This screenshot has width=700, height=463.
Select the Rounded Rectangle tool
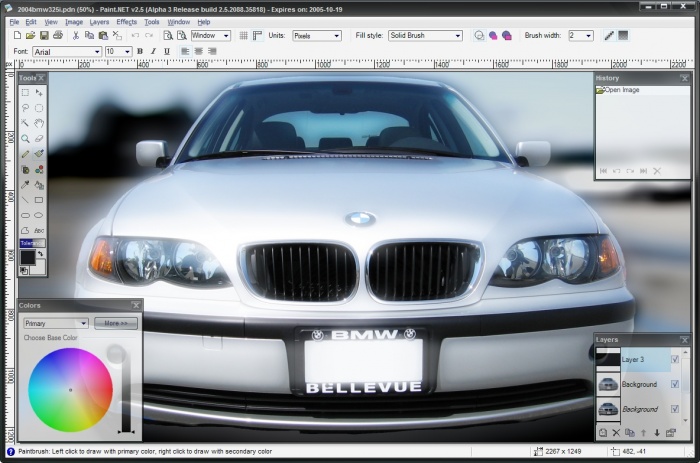(25, 215)
